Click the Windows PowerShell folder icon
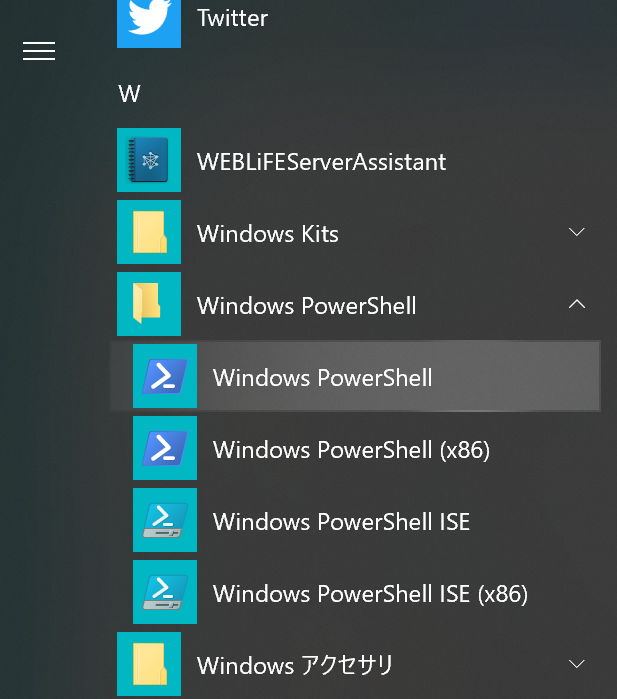Screen dimensions: 617x699 149,305
